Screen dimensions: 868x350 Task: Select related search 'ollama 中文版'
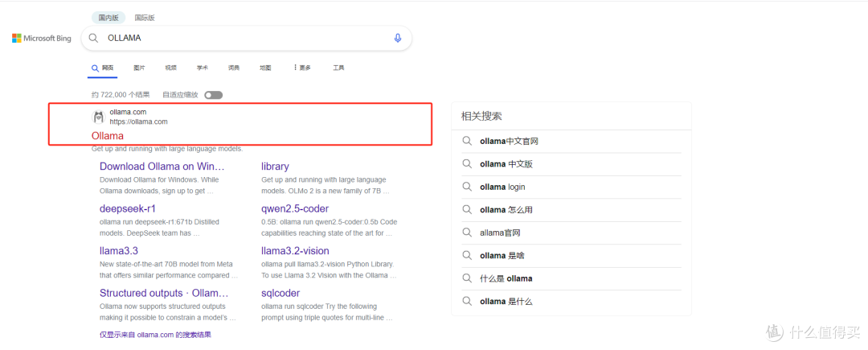tap(506, 164)
